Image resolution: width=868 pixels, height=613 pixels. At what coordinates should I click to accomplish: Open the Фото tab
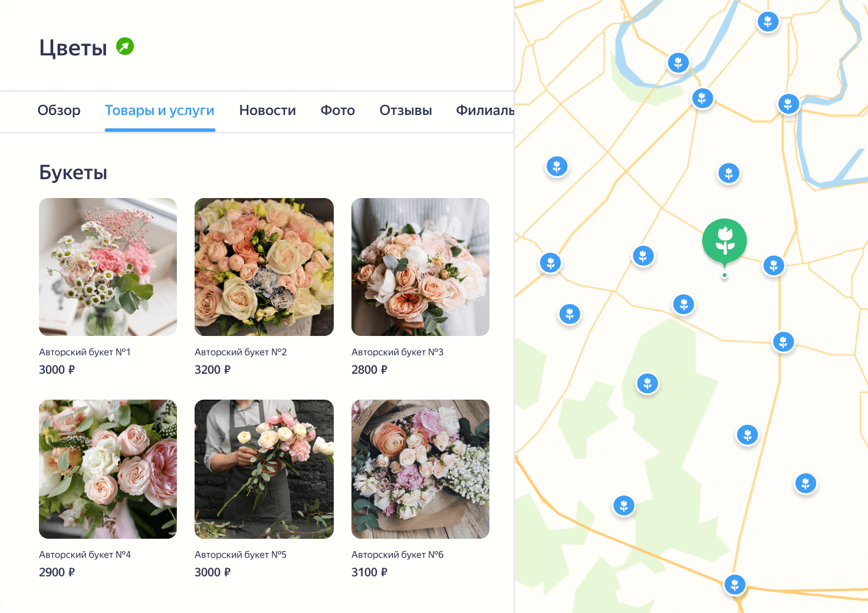[x=337, y=110]
